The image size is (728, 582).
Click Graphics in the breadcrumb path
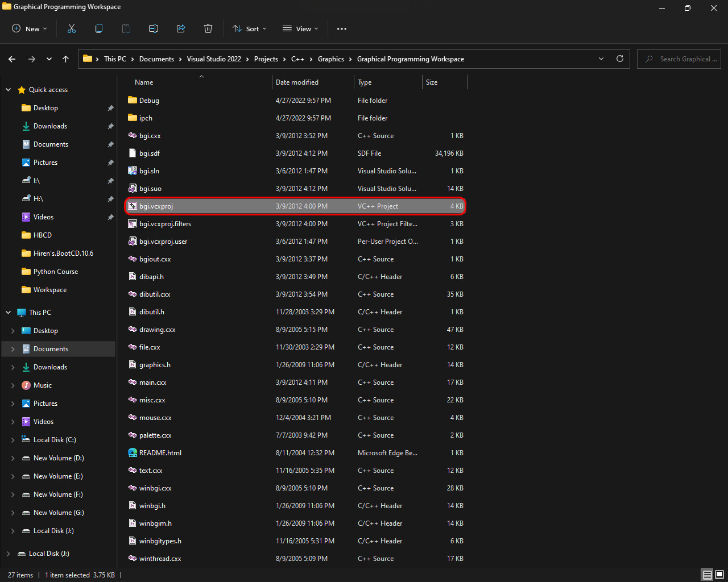pyautogui.click(x=331, y=59)
